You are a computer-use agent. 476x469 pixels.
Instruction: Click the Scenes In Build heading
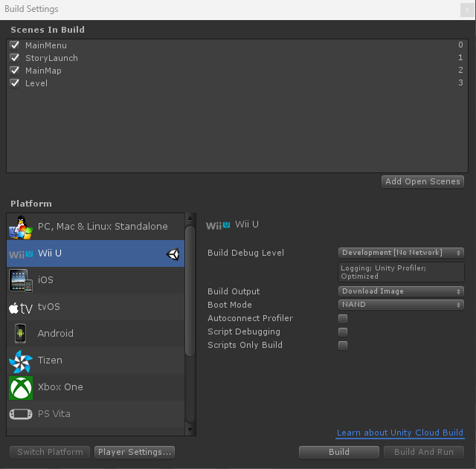click(x=48, y=30)
